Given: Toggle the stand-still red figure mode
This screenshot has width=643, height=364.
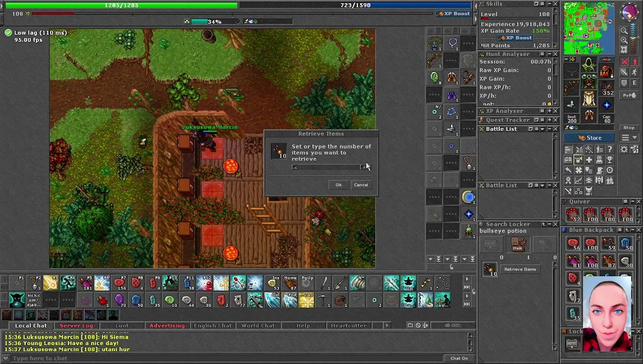Looking at the screenshot, I should pos(634,62).
